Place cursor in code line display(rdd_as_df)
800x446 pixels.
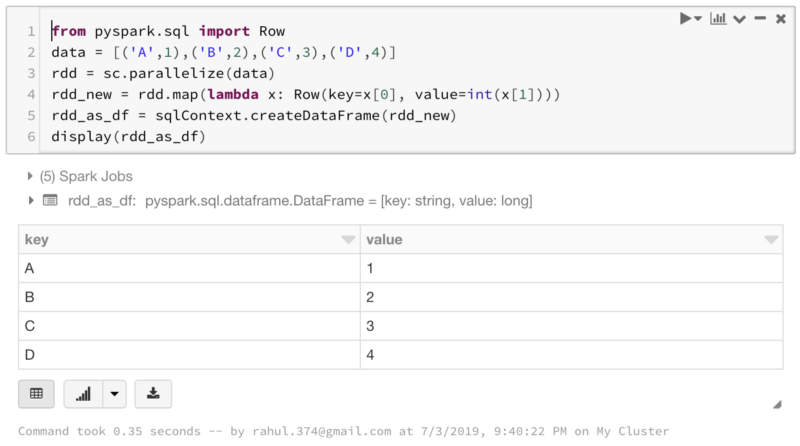tap(128, 136)
